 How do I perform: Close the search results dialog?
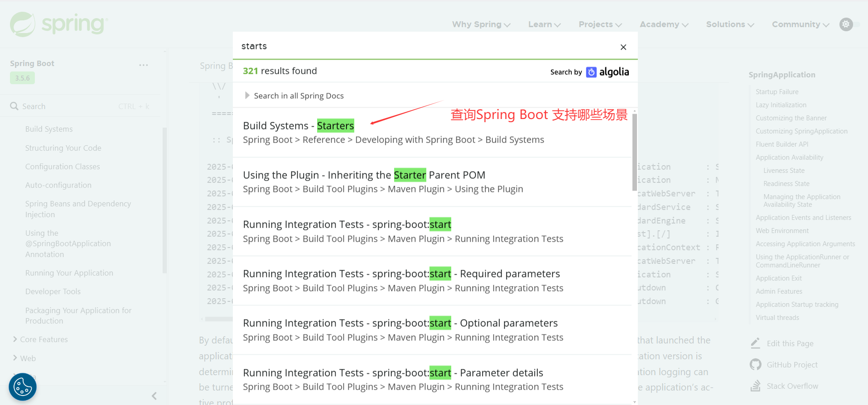(x=623, y=47)
